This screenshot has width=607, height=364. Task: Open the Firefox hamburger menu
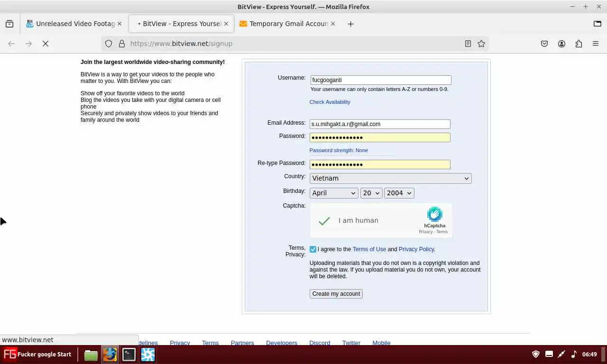[x=596, y=44]
